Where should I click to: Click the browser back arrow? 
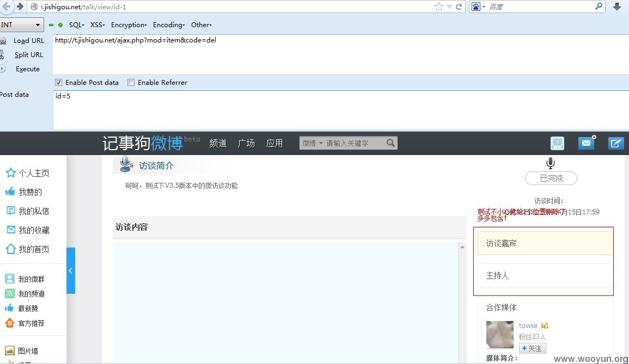click(6, 7)
